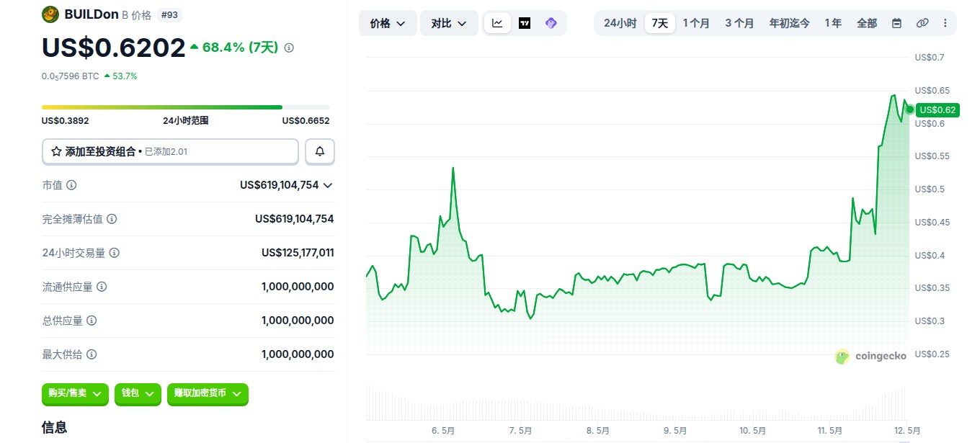Click the 9. 5月 date axis label

(675, 431)
